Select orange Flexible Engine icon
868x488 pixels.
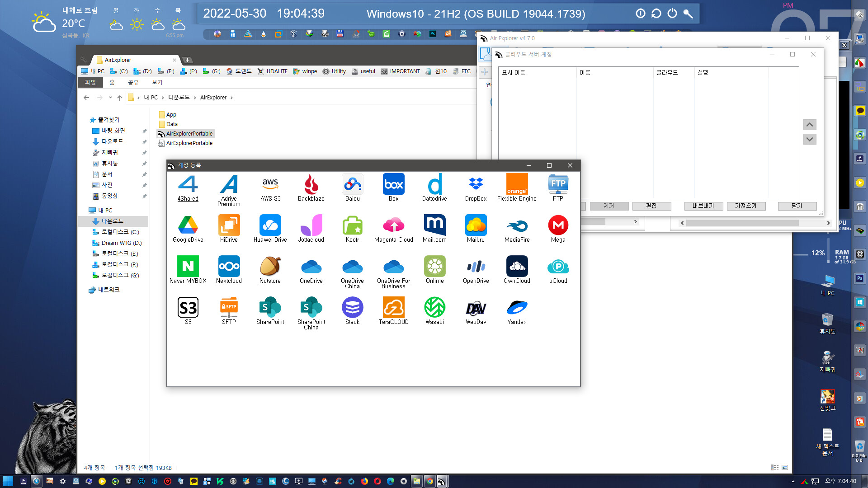[517, 188]
